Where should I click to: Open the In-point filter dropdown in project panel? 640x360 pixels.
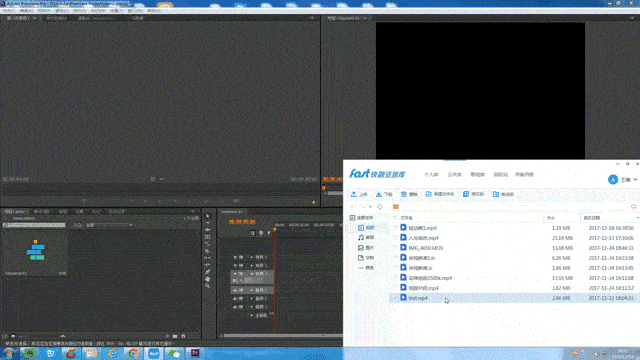coord(108,225)
